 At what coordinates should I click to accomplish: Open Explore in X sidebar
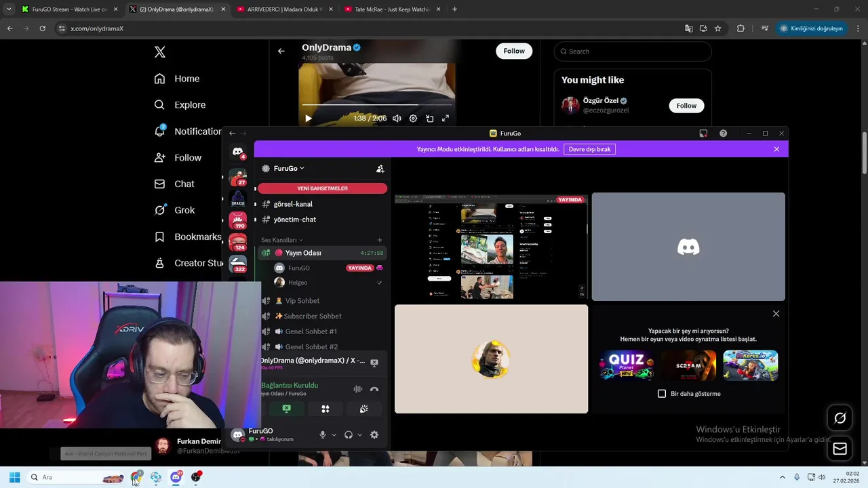[180, 105]
